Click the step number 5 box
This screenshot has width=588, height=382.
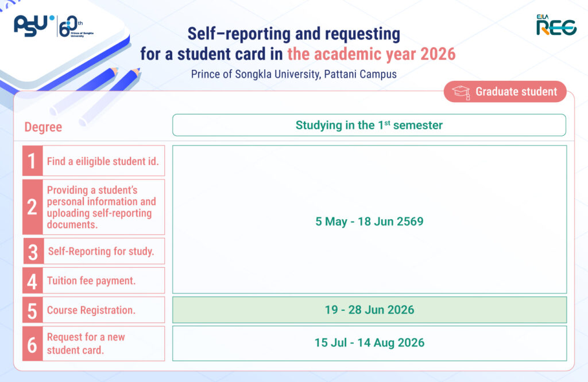coord(32,310)
